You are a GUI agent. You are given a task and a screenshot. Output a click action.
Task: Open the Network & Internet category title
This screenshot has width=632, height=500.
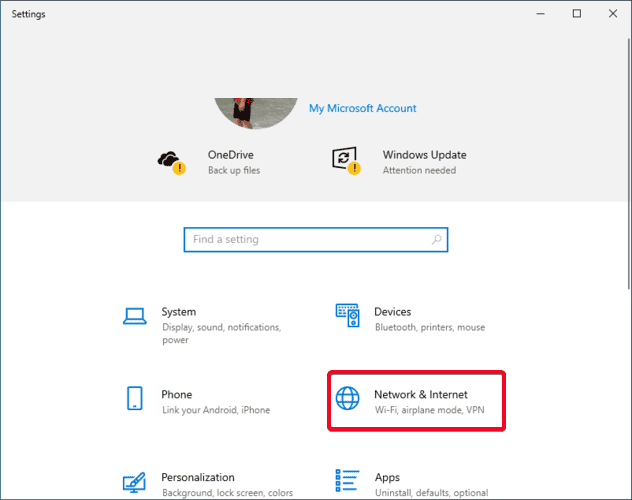(x=421, y=394)
